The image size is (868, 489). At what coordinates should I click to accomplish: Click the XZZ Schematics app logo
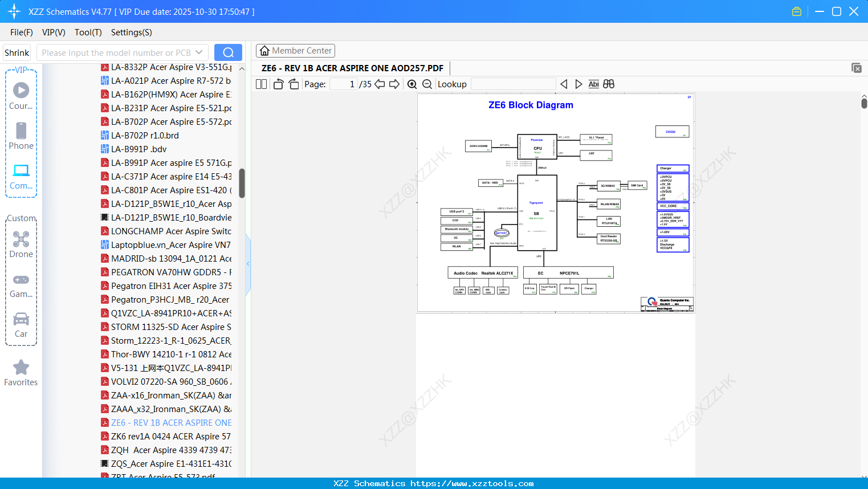click(14, 11)
